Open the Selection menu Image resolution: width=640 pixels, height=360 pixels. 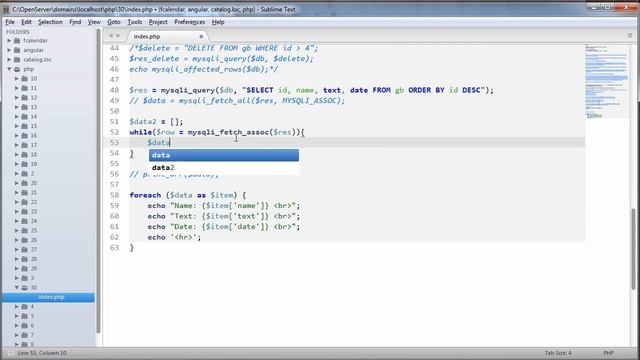point(50,22)
